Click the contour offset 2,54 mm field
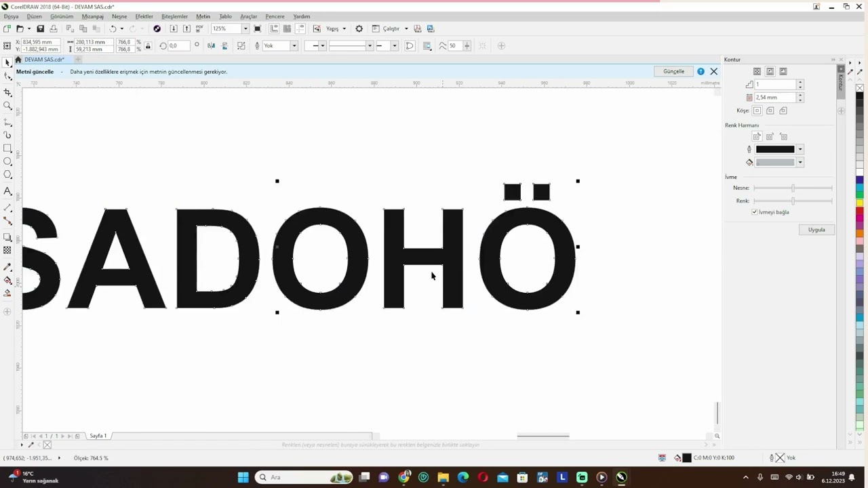Viewport: 868px width, 488px height. pyautogui.click(x=775, y=98)
